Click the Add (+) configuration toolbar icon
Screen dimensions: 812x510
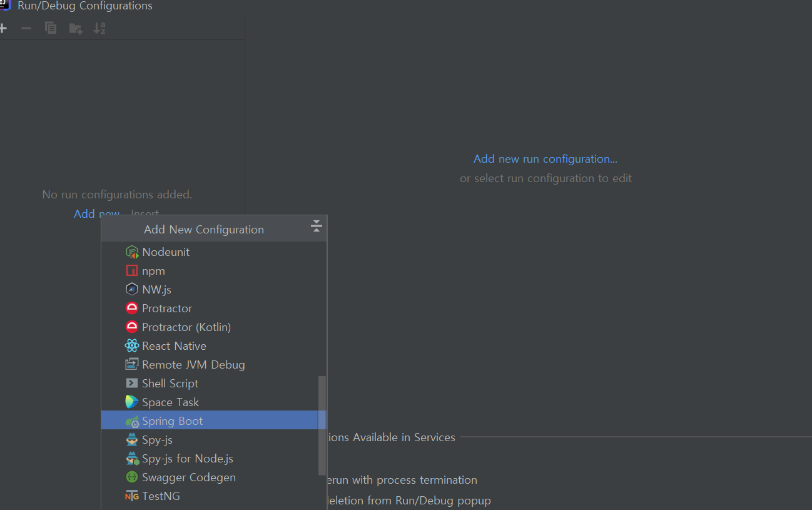point(3,28)
